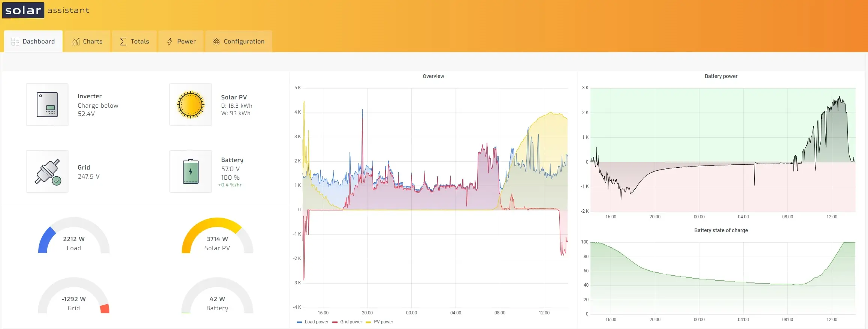Go to the Power tab
This screenshot has height=329, width=868.
click(x=181, y=41)
